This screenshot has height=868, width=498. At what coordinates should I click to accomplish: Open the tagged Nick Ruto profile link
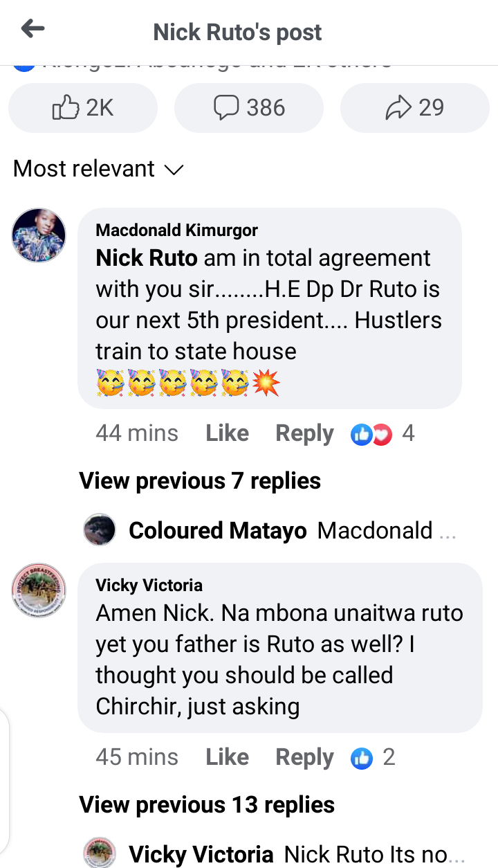pos(147,257)
